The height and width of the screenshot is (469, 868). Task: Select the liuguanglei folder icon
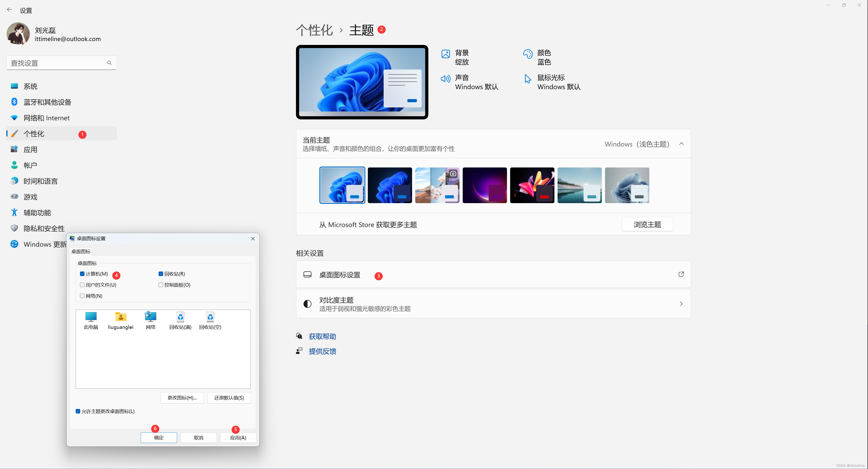121,320
